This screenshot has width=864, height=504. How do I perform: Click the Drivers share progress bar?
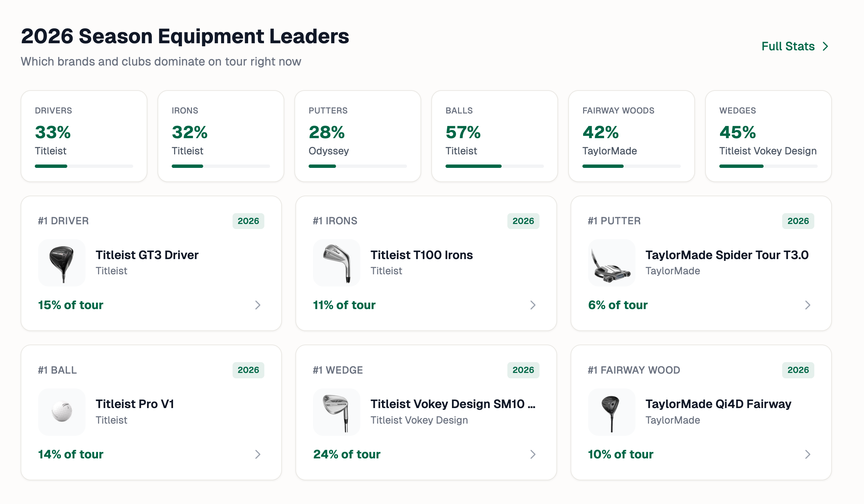click(x=84, y=166)
